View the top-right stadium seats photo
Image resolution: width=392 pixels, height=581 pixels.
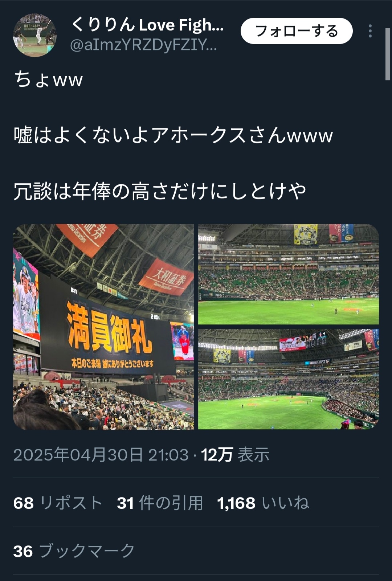289,274
